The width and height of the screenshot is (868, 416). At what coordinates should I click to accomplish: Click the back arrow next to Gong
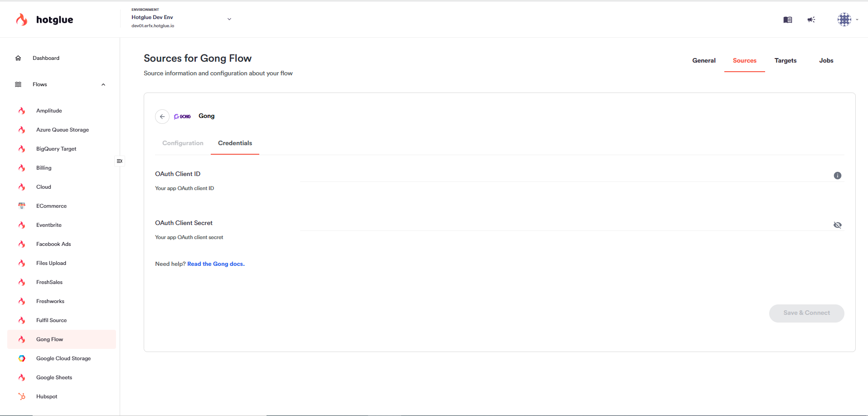point(162,117)
